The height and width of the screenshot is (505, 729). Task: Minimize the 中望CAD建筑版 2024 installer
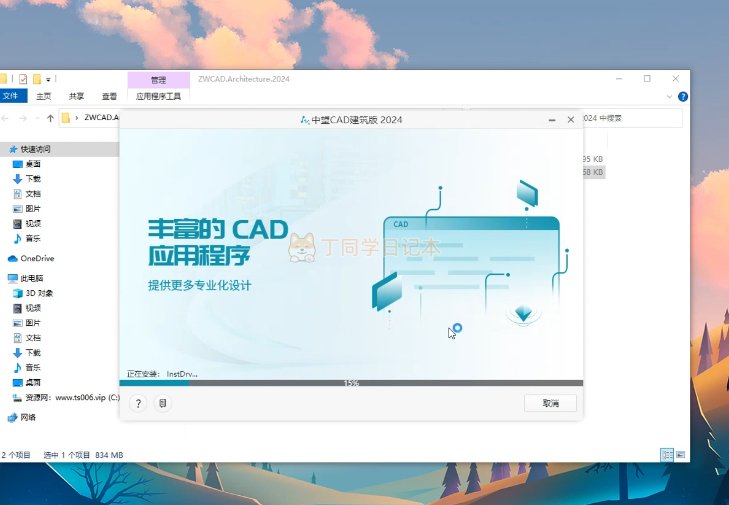click(552, 120)
